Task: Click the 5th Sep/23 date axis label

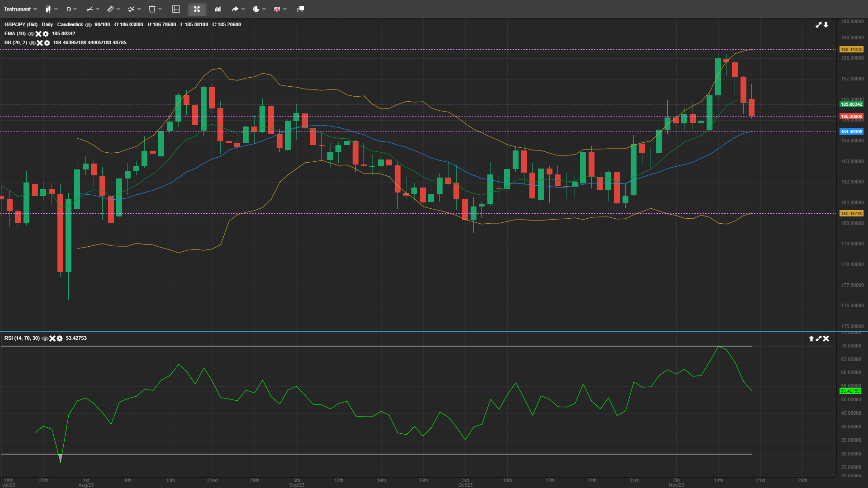Action: click(297, 483)
